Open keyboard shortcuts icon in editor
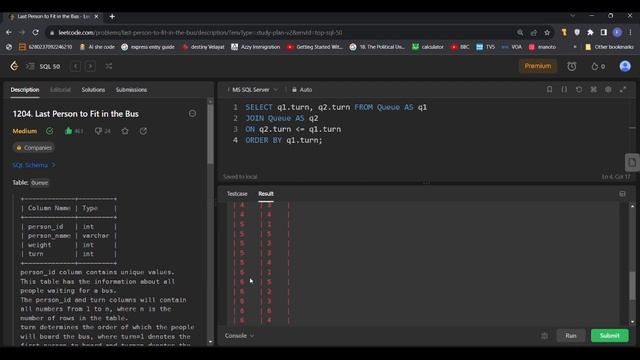 point(593,89)
